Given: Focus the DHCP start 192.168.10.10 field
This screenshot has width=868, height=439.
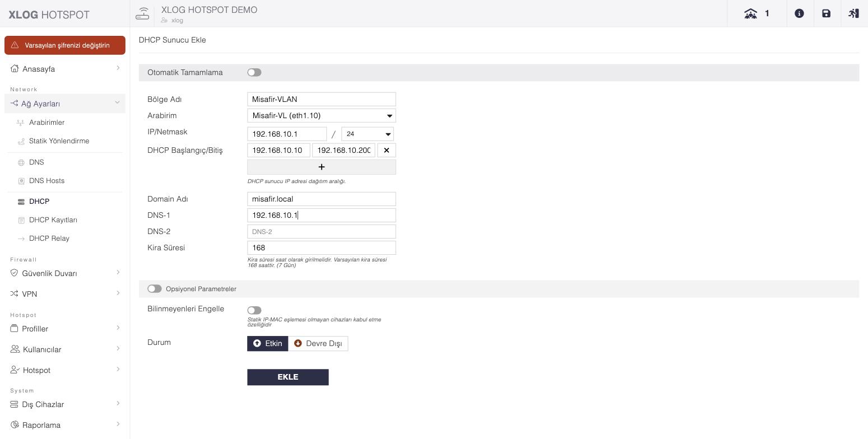Looking at the screenshot, I should point(278,150).
